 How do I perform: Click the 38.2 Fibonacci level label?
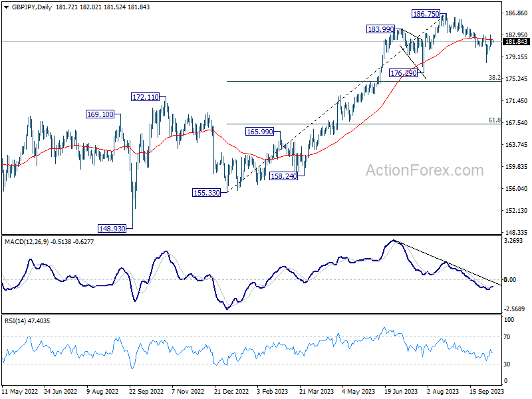click(495, 78)
